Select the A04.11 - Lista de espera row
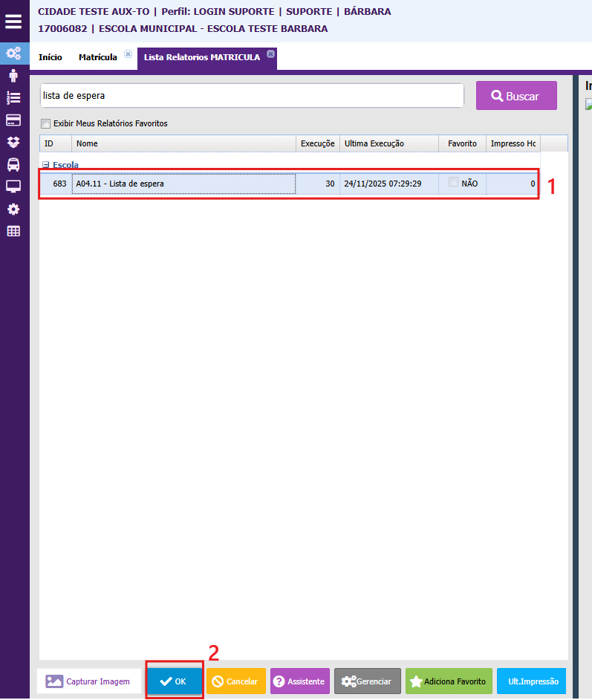This screenshot has height=700, width=592. click(184, 184)
